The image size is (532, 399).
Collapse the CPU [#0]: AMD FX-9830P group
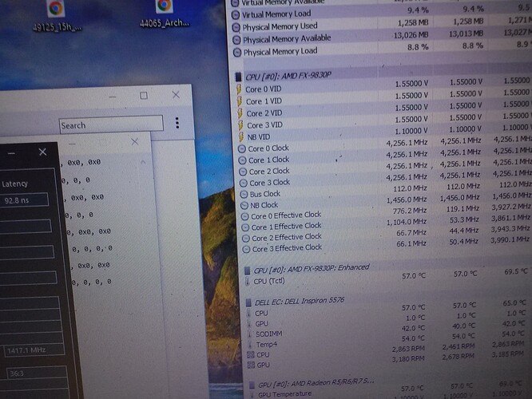(239, 77)
